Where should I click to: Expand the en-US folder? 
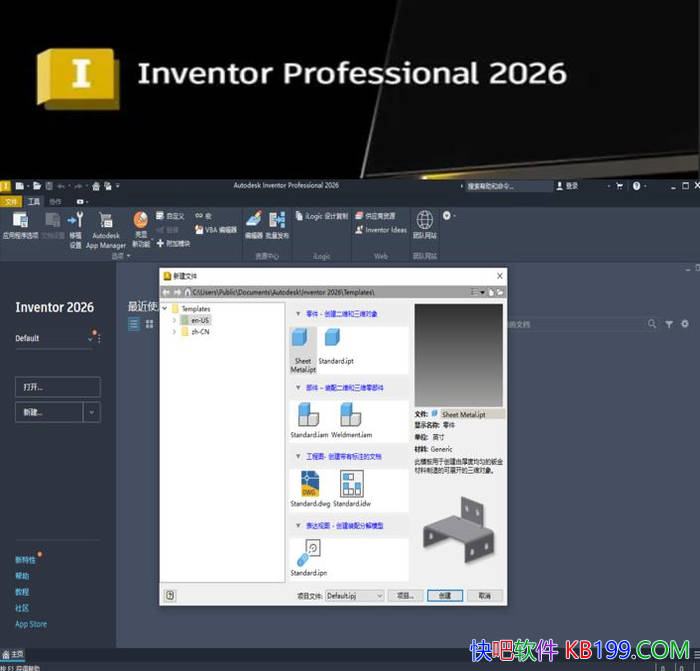point(174,320)
